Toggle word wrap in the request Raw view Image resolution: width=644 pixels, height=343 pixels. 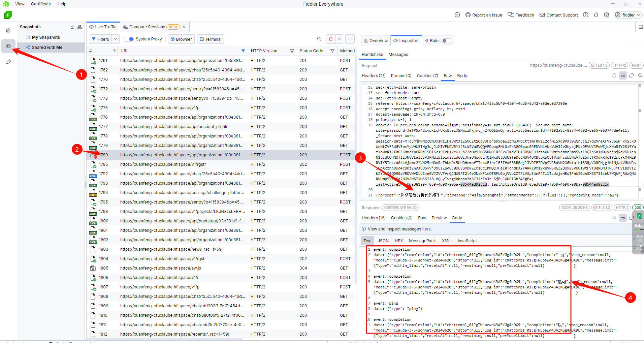click(x=622, y=75)
